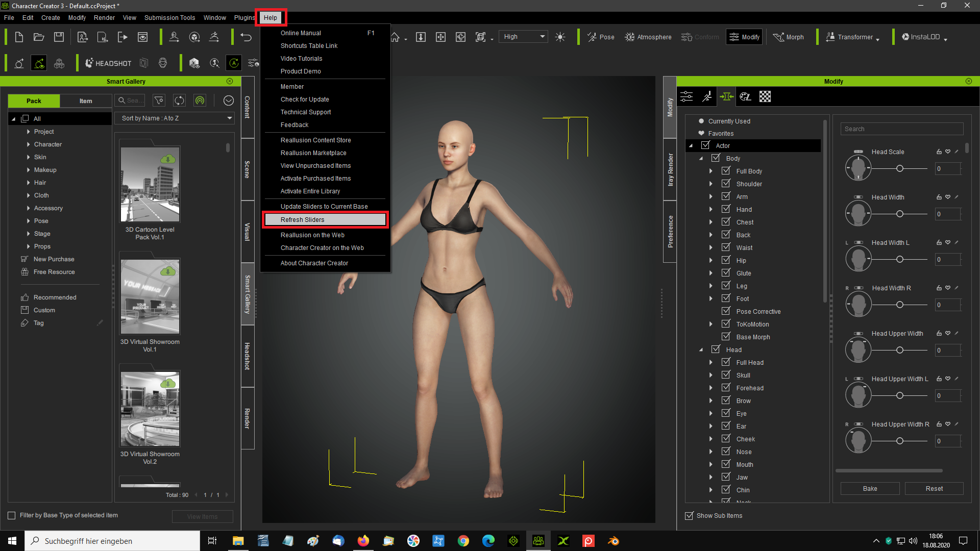Click the edit pencil icon for Head Width L
Image resolution: width=980 pixels, height=551 pixels.
point(957,242)
